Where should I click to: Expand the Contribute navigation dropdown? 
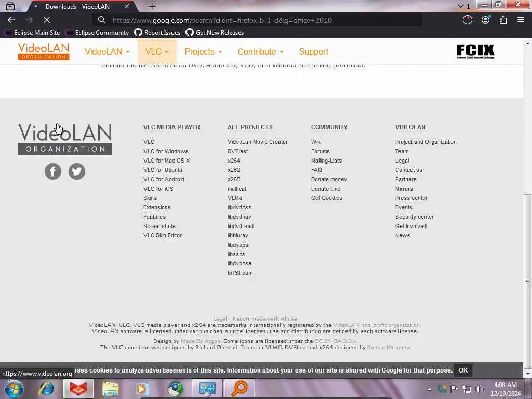click(261, 51)
